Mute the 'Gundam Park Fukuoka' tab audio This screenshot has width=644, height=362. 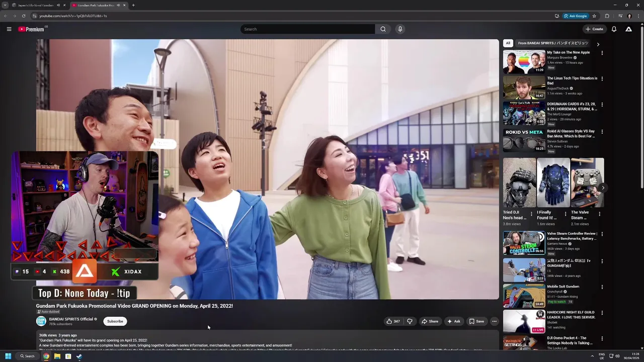click(x=118, y=5)
